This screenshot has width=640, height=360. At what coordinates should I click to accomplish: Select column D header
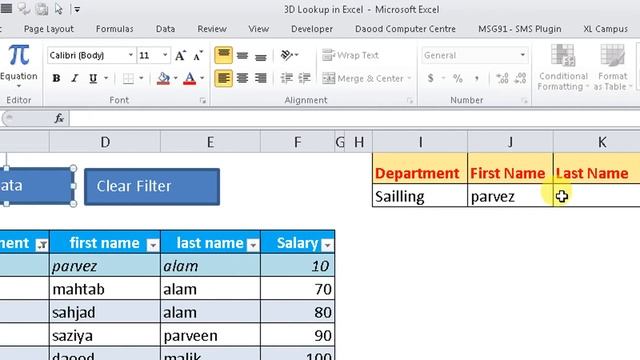point(105,142)
